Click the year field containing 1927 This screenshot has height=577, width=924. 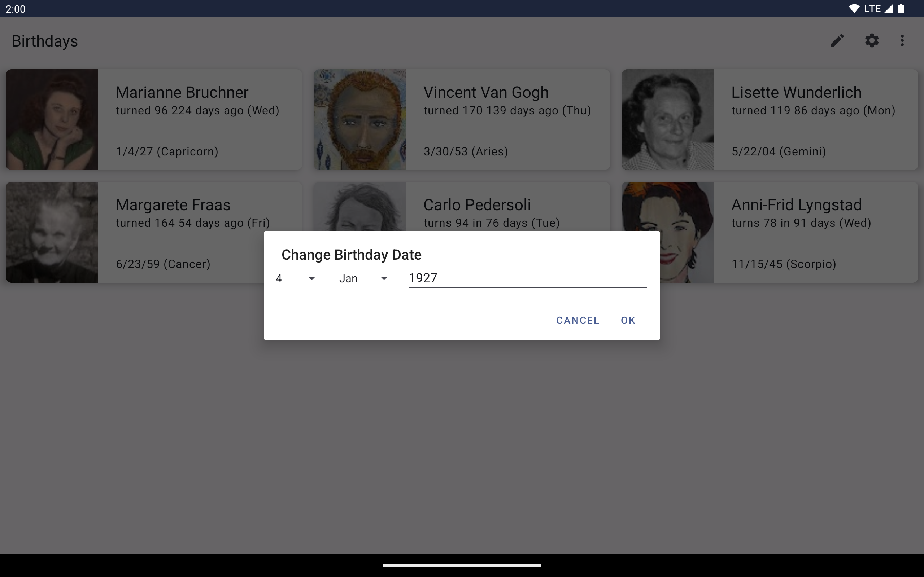(x=527, y=278)
